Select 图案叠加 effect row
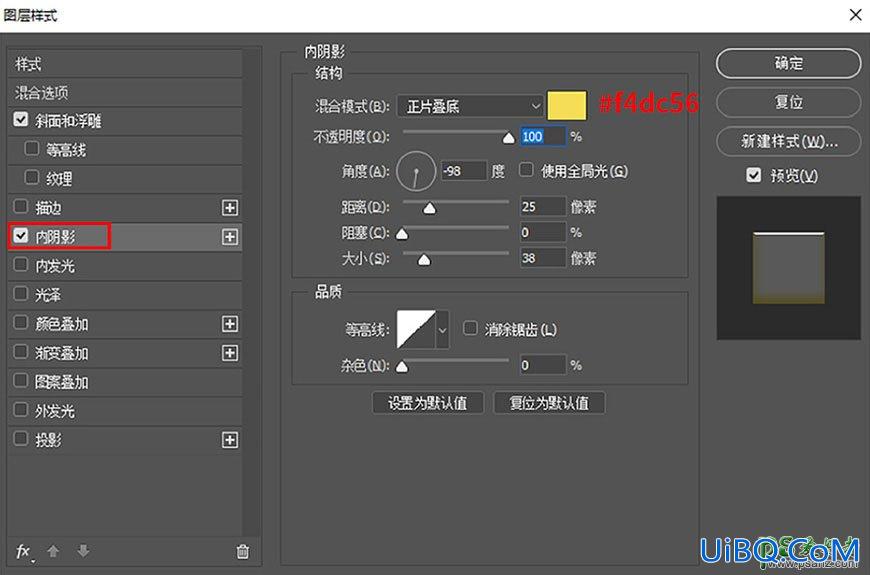This screenshot has width=870, height=575. point(125,382)
